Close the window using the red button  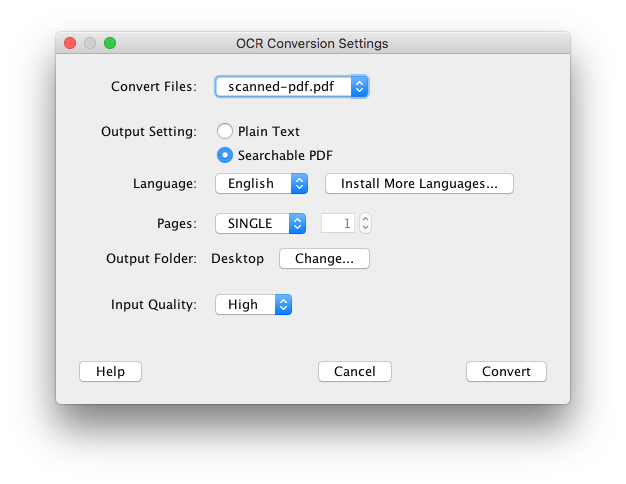pyautogui.click(x=70, y=43)
